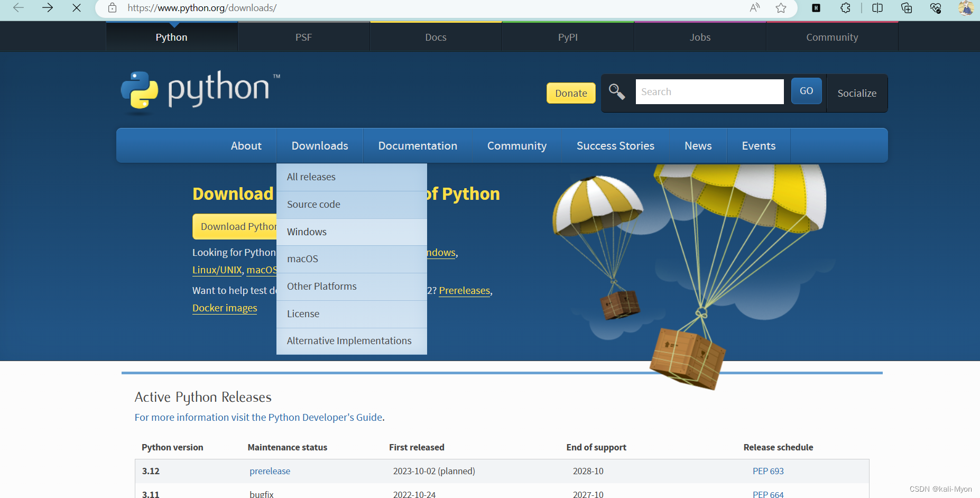The width and height of the screenshot is (980, 498).
Task: Stop page loading with the X button
Action: point(77,8)
